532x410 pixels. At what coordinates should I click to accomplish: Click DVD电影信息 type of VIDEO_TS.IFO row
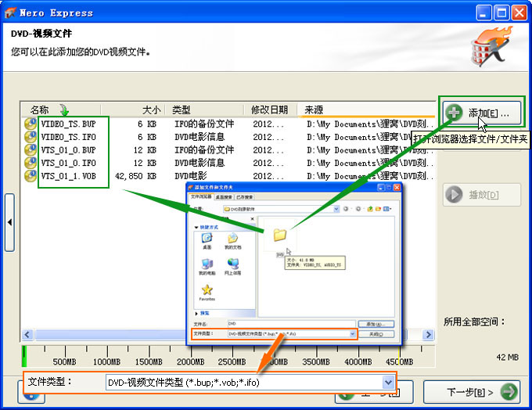pos(199,137)
